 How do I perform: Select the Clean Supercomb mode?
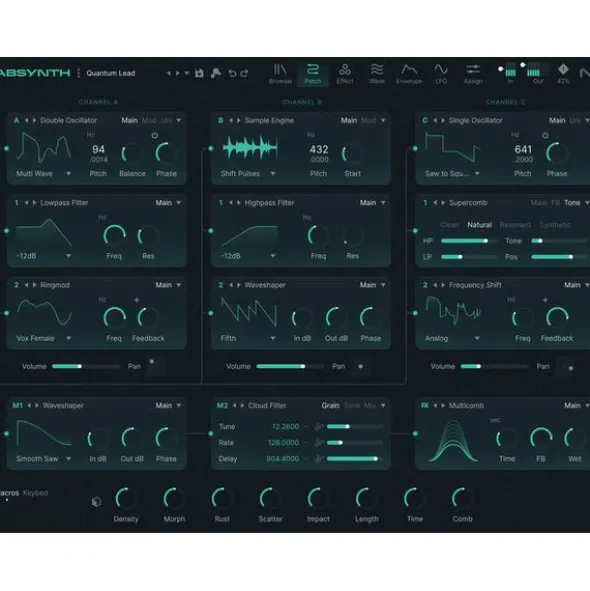coord(450,225)
